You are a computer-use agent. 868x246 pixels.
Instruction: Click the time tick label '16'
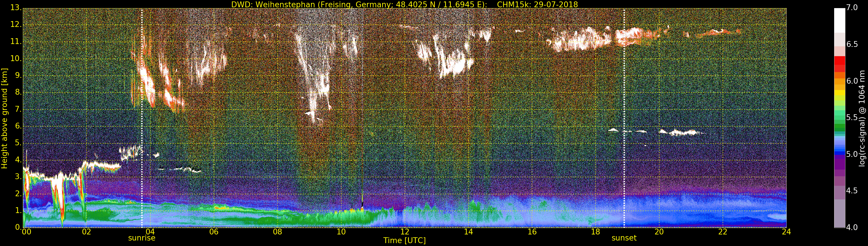(x=532, y=232)
